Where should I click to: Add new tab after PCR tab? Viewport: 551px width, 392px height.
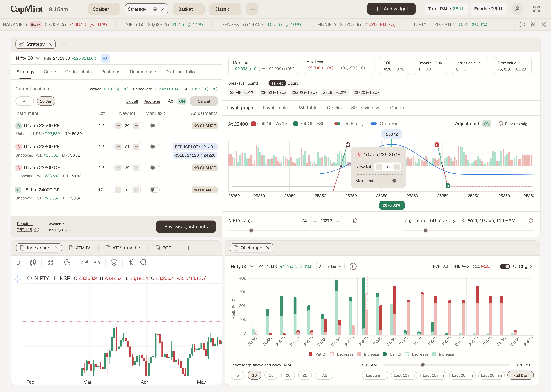189,248
